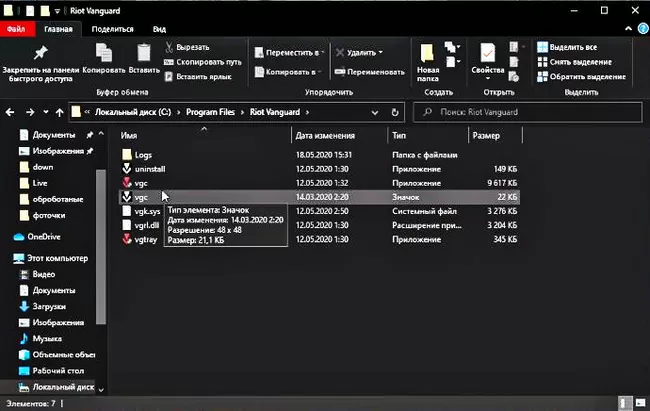Expand address bar history dropdown
This screenshot has width=650, height=411.
[374, 112]
